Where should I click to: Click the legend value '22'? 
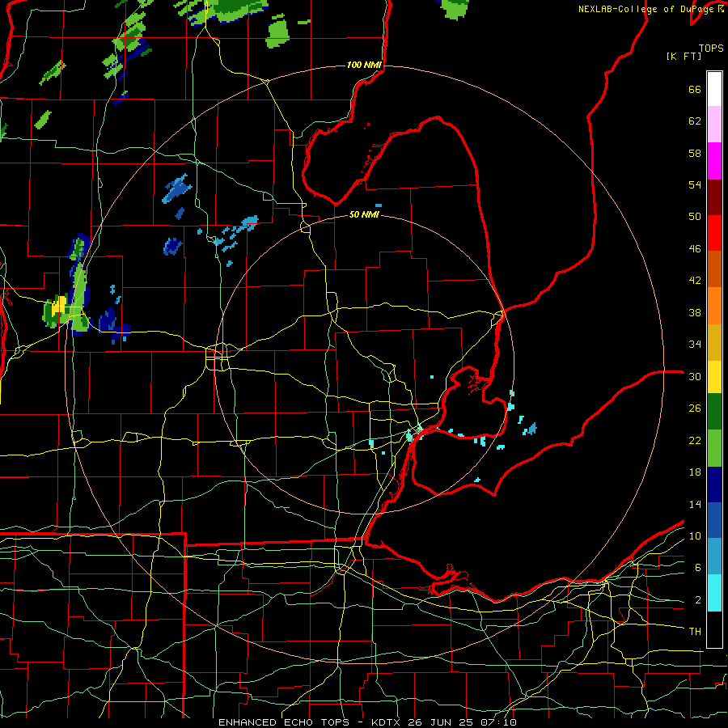(695, 440)
